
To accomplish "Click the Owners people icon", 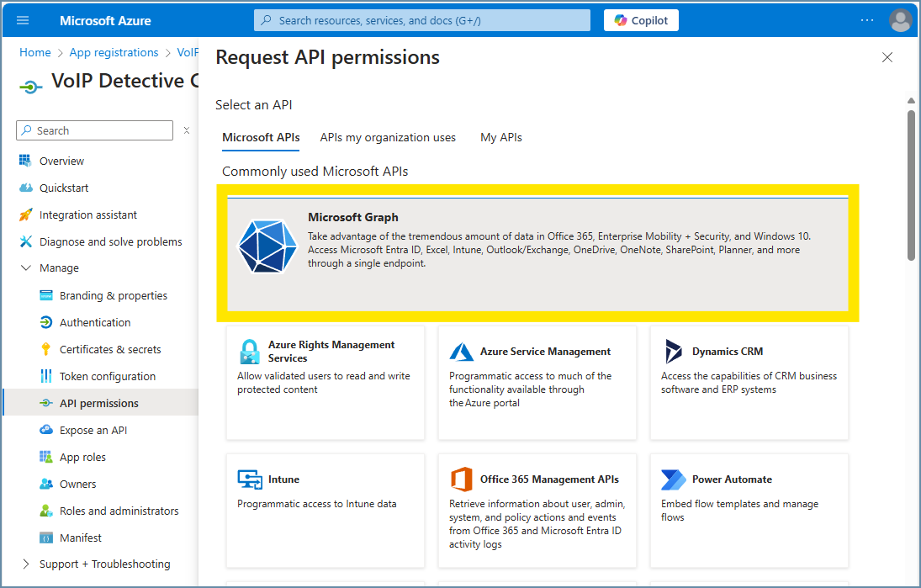I will point(45,484).
